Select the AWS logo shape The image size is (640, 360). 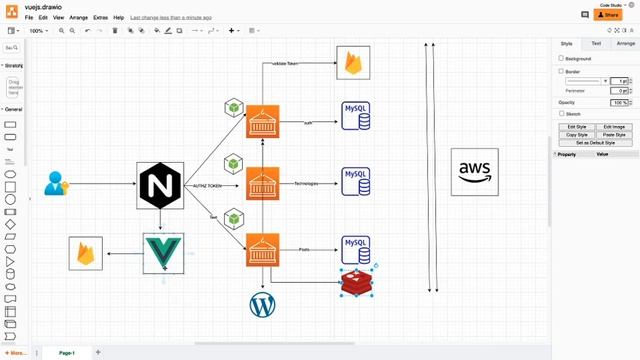point(475,172)
